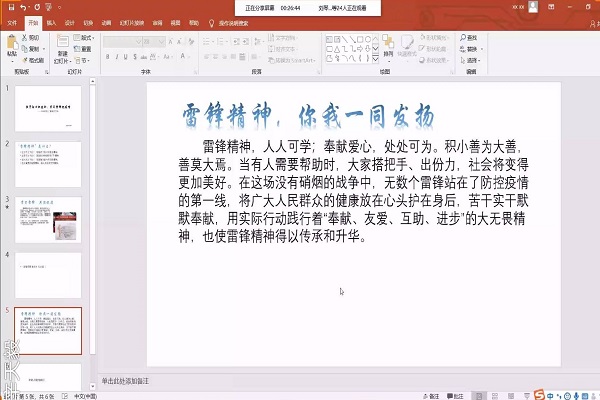This screenshot has height=400, width=600.
Task: Open the Insert (插入) ribbon tab
Action: 50,20
